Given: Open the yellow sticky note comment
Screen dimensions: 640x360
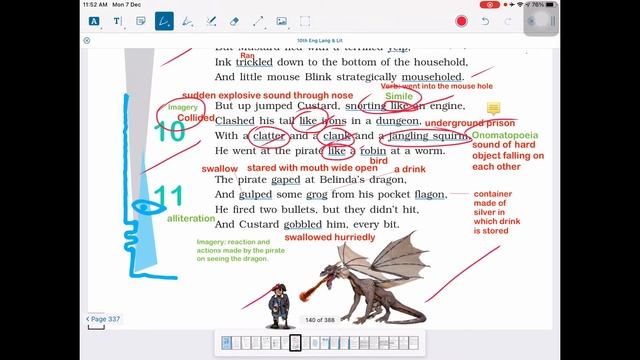Looking at the screenshot, I should [493, 108].
